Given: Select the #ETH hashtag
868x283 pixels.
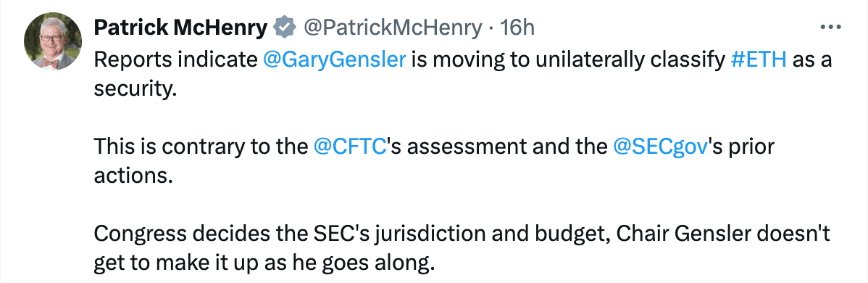Looking at the screenshot, I should [759, 60].
